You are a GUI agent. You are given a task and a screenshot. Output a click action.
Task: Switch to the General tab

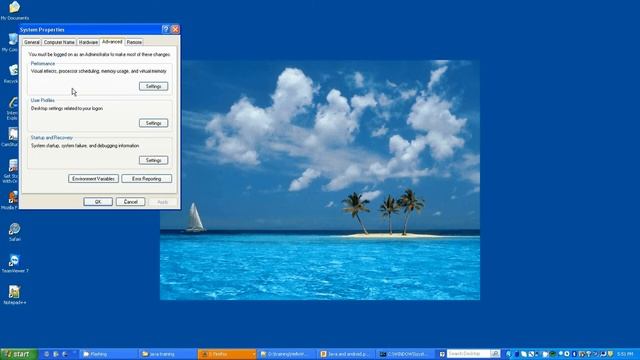[31, 42]
